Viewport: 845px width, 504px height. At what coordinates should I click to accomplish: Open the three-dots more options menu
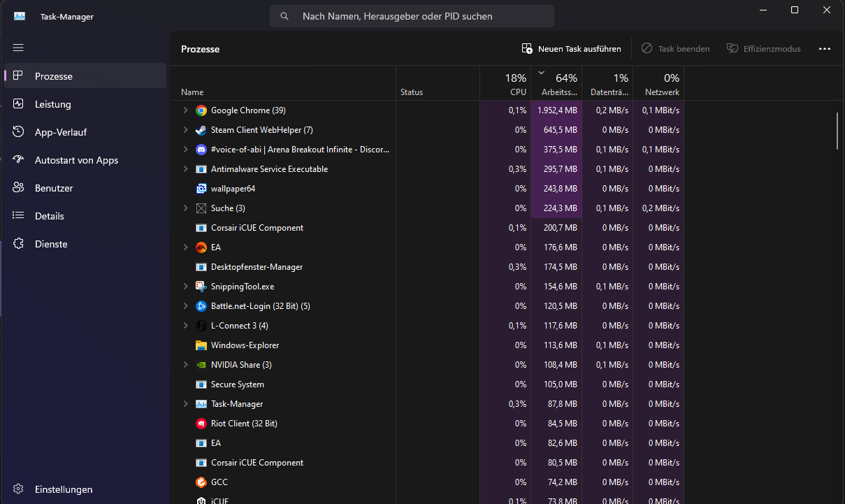[x=825, y=49]
